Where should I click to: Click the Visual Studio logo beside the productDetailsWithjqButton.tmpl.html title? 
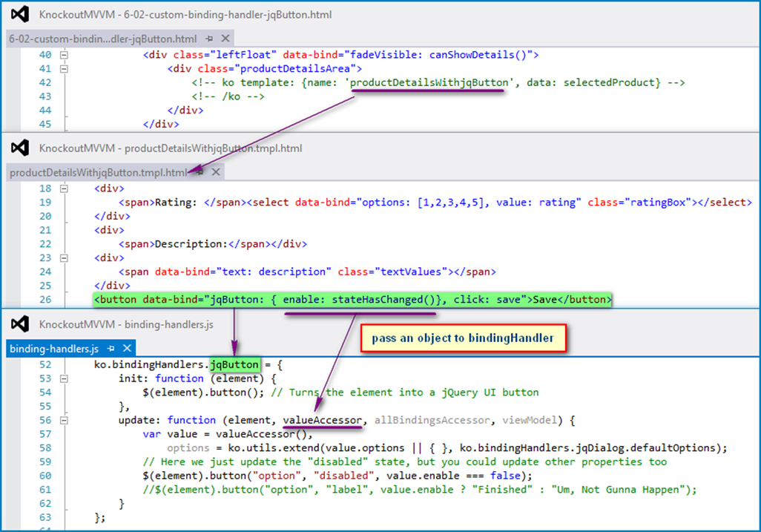pos(22,148)
